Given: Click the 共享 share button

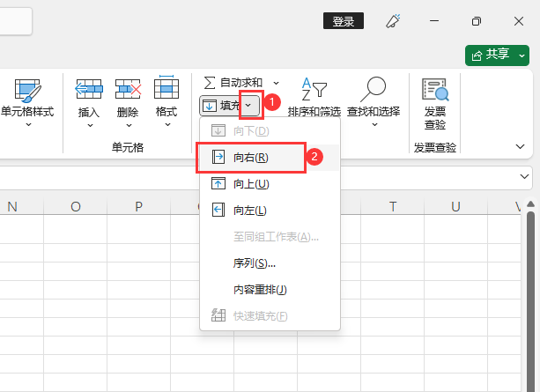Looking at the screenshot, I should 491,55.
